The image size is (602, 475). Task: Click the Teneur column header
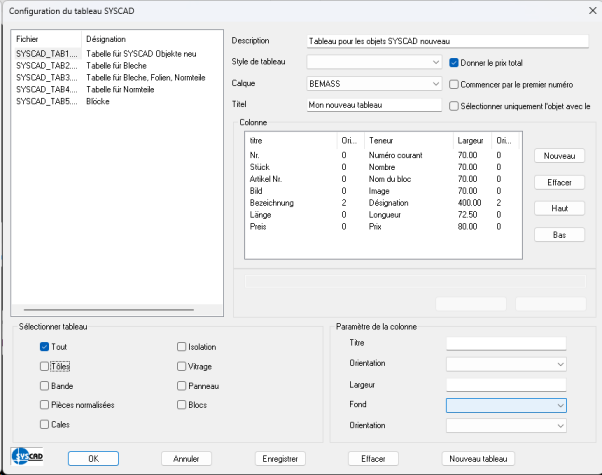[409, 141]
